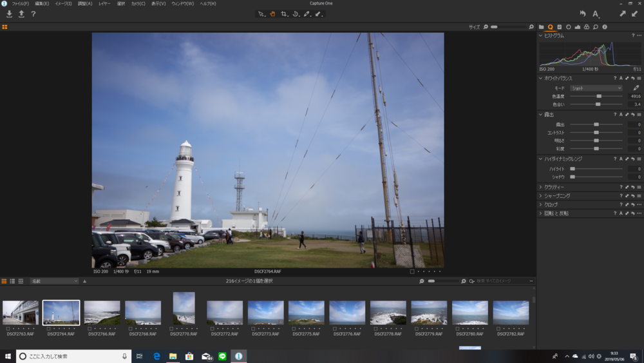Click the 色温度 slider handle
This screenshot has height=363, width=644.
click(x=599, y=96)
